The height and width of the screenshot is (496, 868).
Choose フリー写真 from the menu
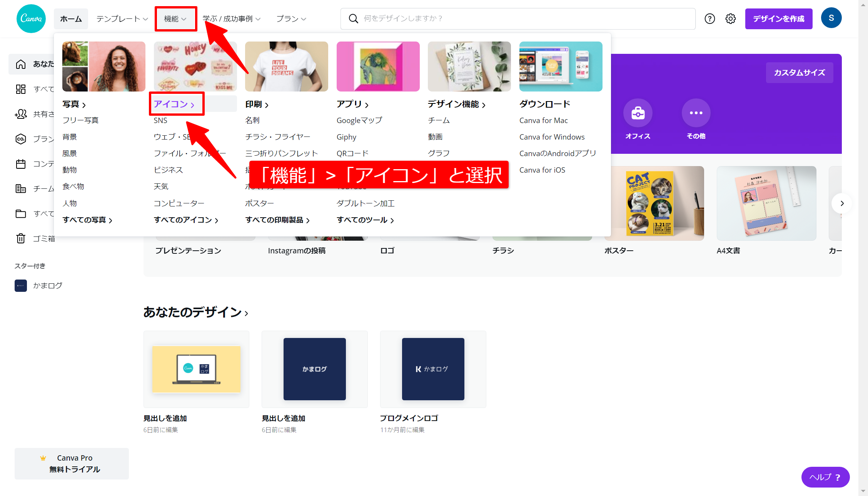click(80, 120)
